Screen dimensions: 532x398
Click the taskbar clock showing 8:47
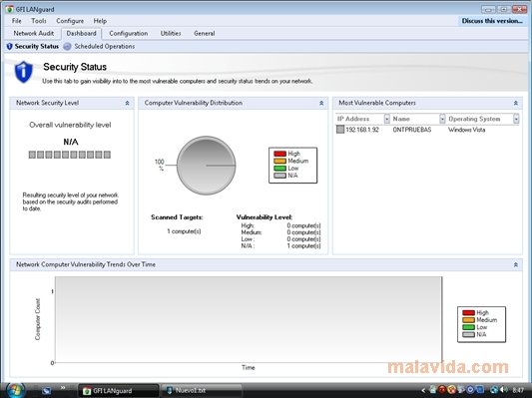(518, 391)
